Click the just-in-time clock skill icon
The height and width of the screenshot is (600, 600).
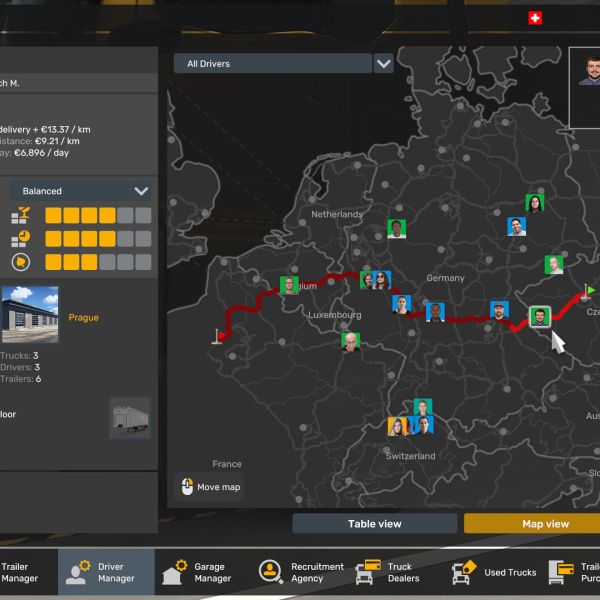[x=21, y=239]
